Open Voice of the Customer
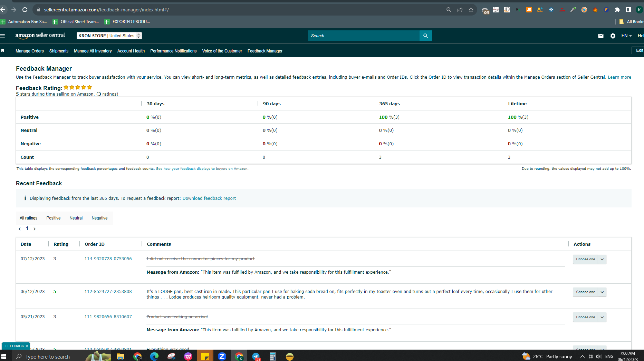This screenshot has height=361, width=644. (x=222, y=51)
